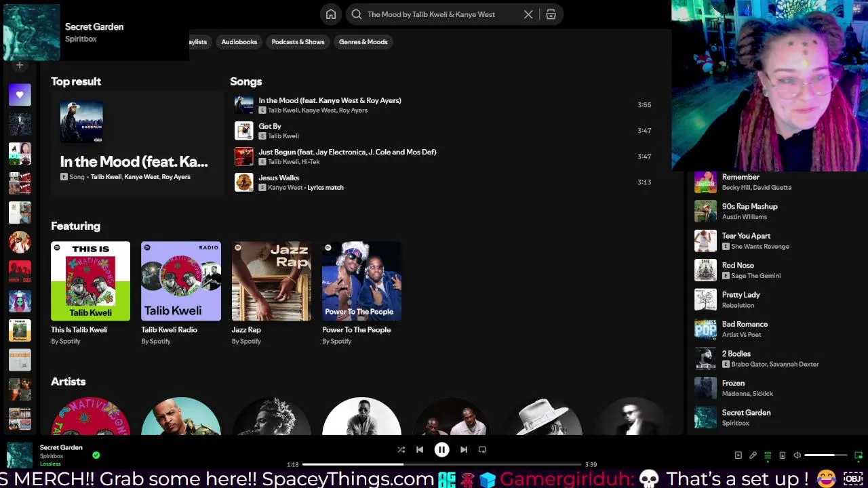Select Just Begun song row
868x488 pixels.
[444, 157]
